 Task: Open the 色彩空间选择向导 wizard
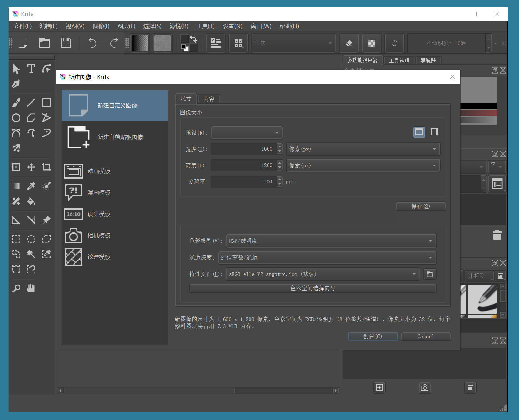(x=313, y=288)
